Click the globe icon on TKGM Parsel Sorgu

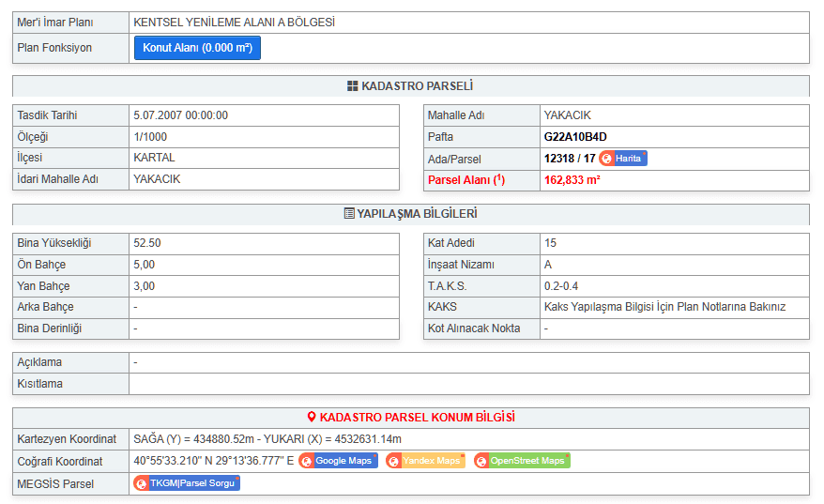click(142, 483)
